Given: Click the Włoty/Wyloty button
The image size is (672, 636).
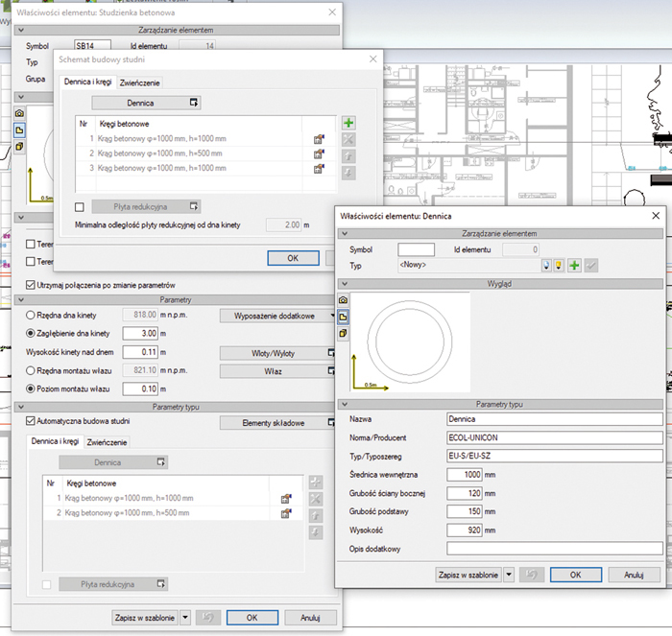Looking at the screenshot, I should point(277,352).
